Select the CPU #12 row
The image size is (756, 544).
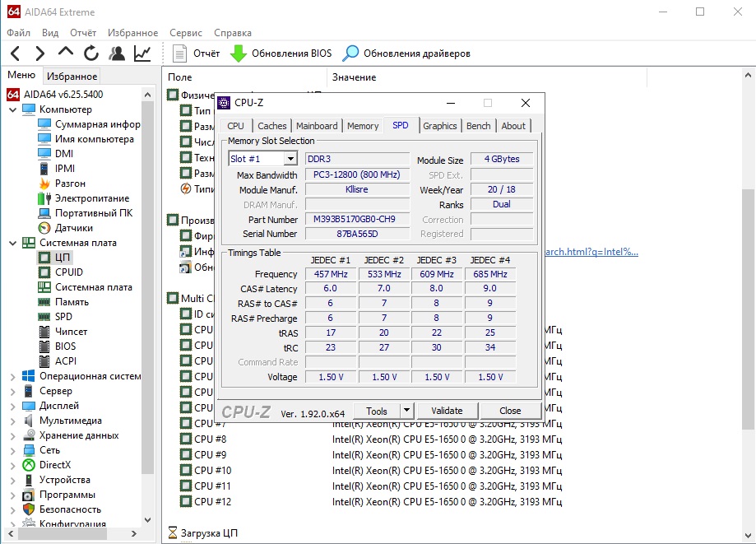[x=371, y=501]
